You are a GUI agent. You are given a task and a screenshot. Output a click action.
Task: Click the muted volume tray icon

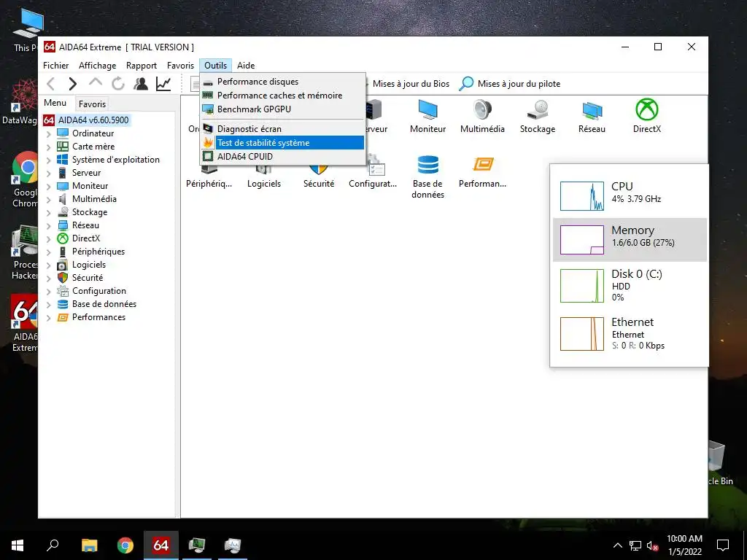pos(653,545)
